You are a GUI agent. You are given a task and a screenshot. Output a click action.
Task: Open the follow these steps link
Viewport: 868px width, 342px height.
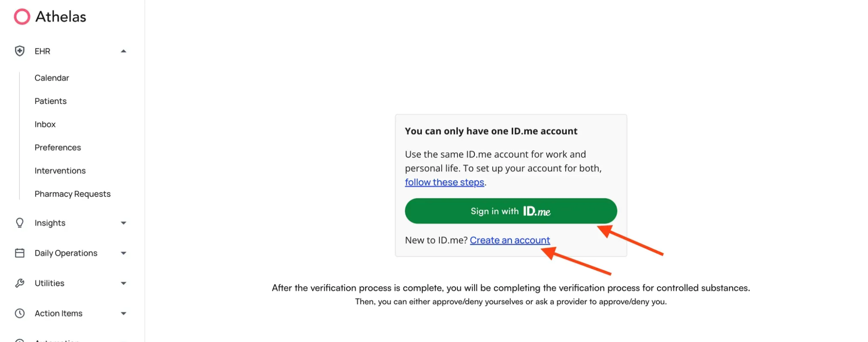[444, 182]
